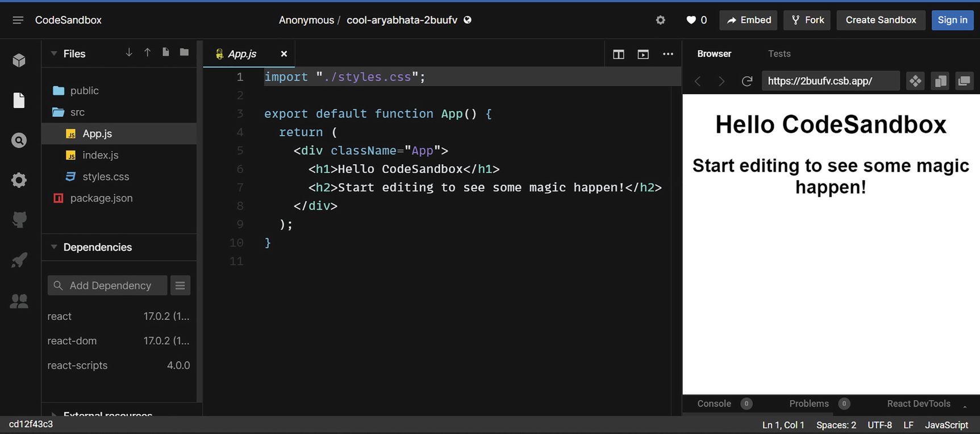Open the Explorer file icon in sidebar
The width and height of the screenshot is (980, 434).
[19, 101]
